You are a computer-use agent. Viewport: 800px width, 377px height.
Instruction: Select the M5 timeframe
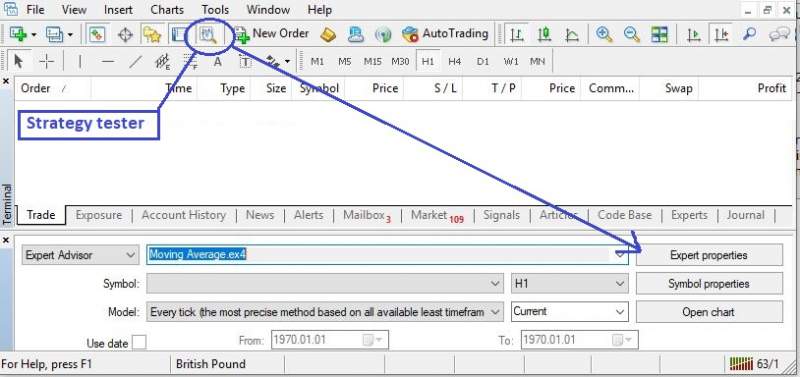click(345, 61)
